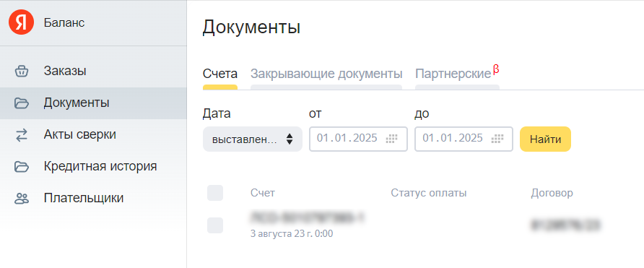This screenshot has height=268, width=644.
Task: Click the 'до' date input field
Action: [464, 139]
